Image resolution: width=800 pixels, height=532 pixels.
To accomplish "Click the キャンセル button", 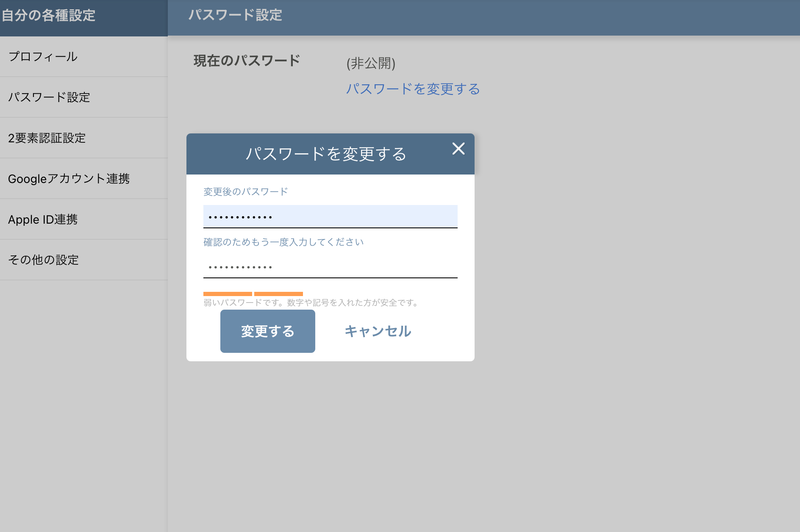I will click(x=377, y=332).
